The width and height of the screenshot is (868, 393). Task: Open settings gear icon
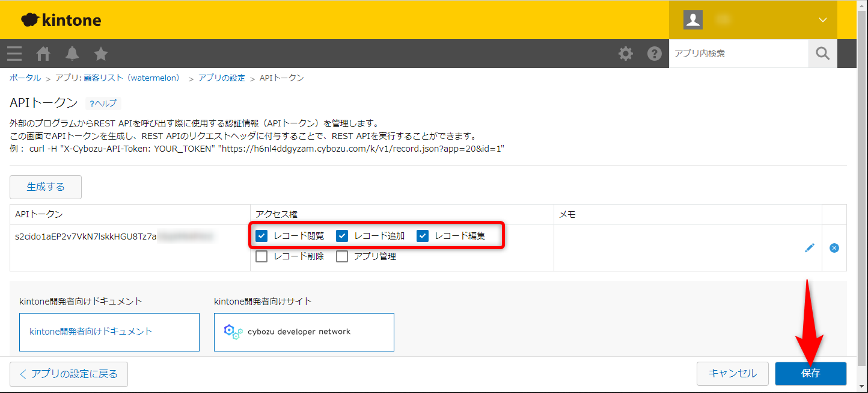(626, 54)
